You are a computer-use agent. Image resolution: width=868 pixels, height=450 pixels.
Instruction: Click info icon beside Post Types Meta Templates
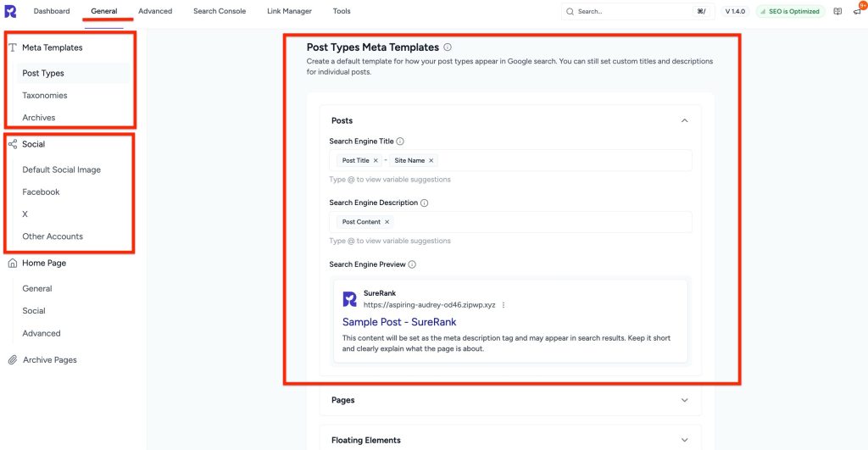tap(448, 47)
